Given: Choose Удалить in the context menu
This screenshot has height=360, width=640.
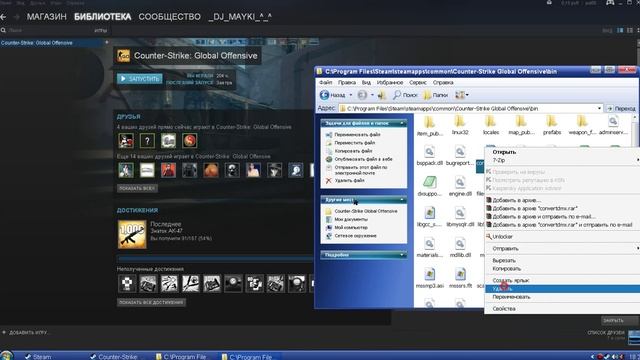Looking at the screenshot, I should click(x=562, y=289).
